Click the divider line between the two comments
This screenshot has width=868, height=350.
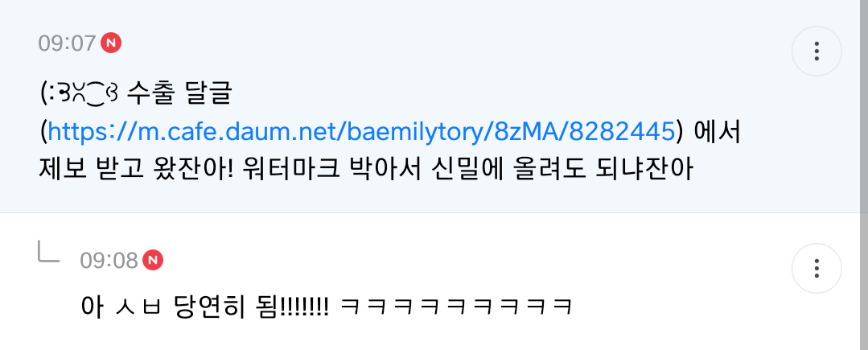click(x=430, y=213)
